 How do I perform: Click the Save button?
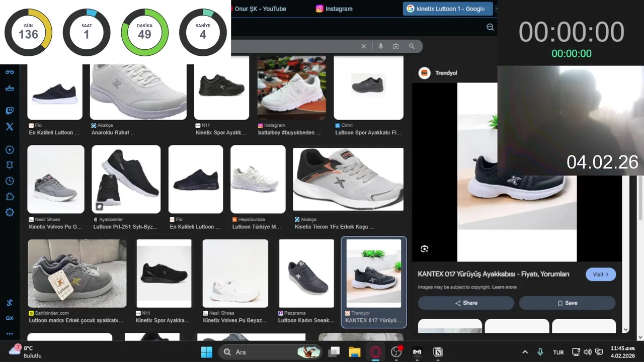pyautogui.click(x=567, y=303)
